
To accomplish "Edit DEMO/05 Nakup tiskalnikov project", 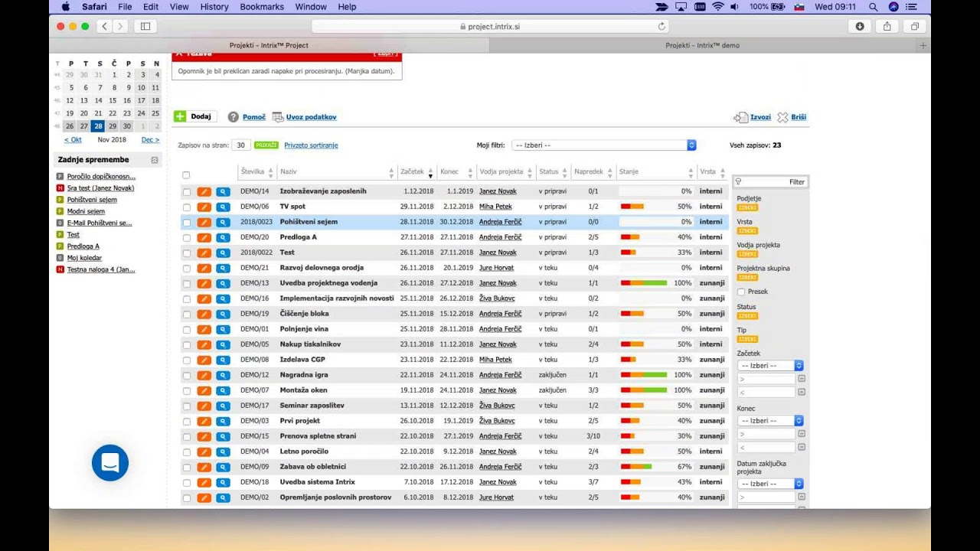I will [x=204, y=344].
